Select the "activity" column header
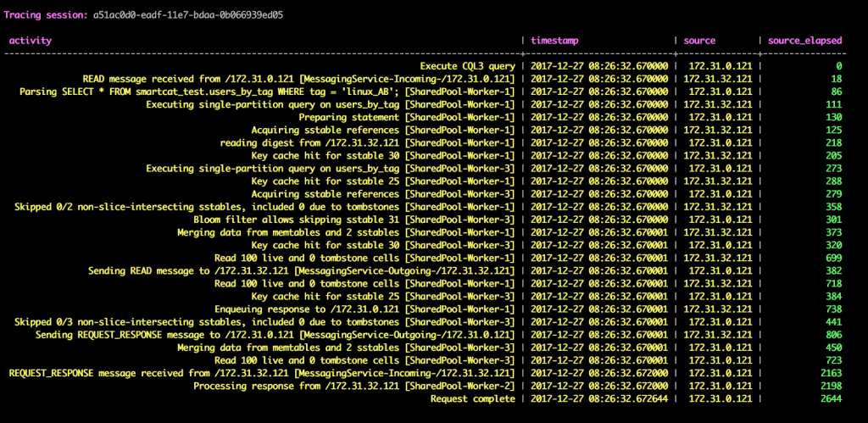Screen dimensions: 868x423 [x=31, y=40]
